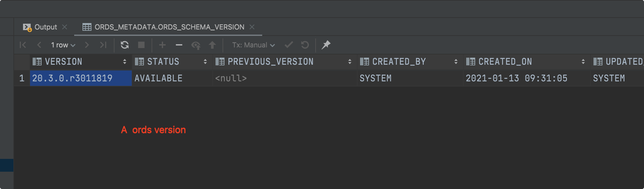Sort by the VERSION column arrows
The image size is (644, 189).
[125, 62]
